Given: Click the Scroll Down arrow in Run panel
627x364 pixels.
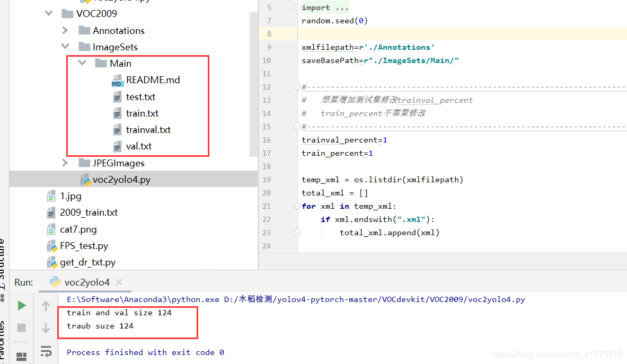Looking at the screenshot, I should (46, 328).
